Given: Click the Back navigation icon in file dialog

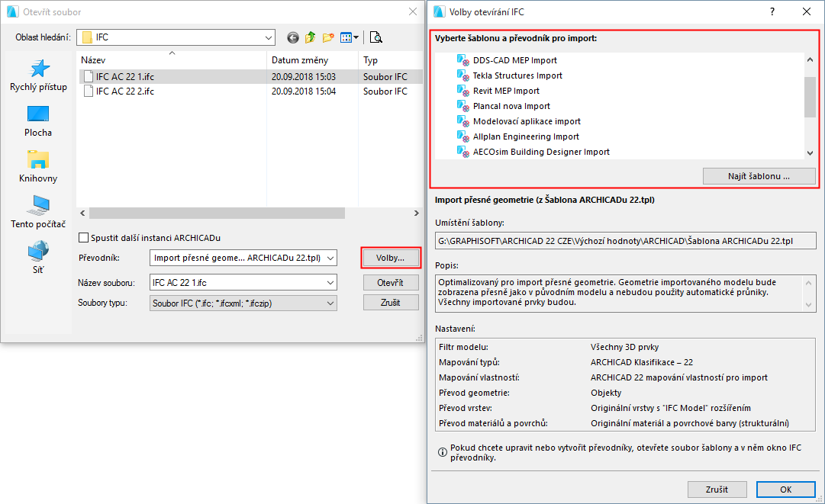Looking at the screenshot, I should tap(293, 37).
